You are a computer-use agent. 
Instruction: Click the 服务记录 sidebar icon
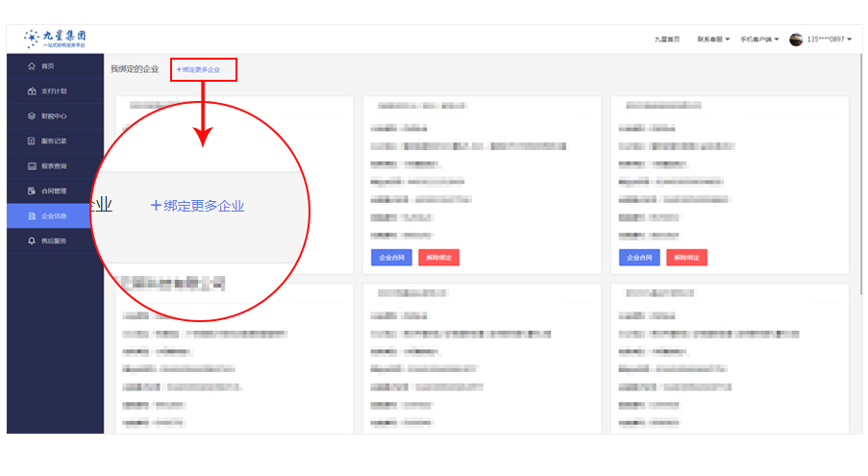(32, 141)
